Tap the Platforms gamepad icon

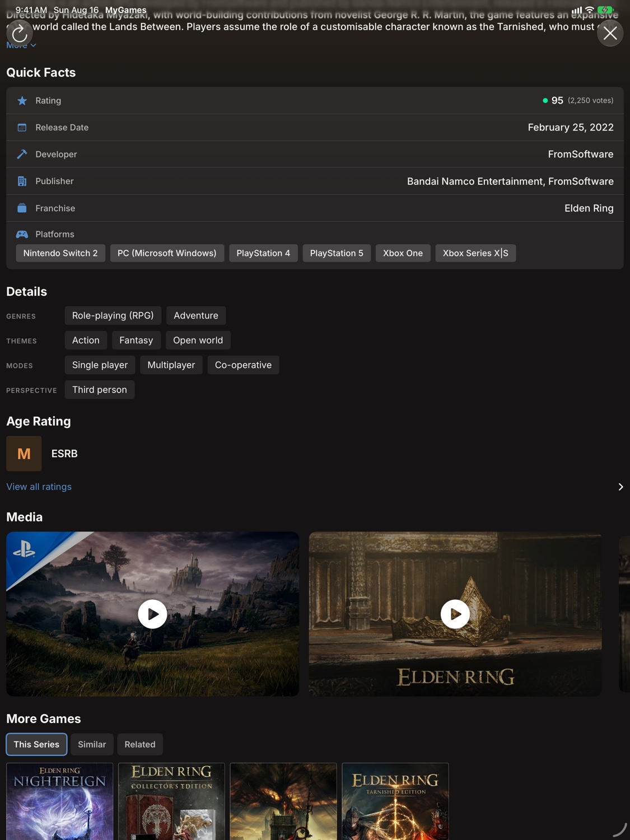(x=22, y=234)
